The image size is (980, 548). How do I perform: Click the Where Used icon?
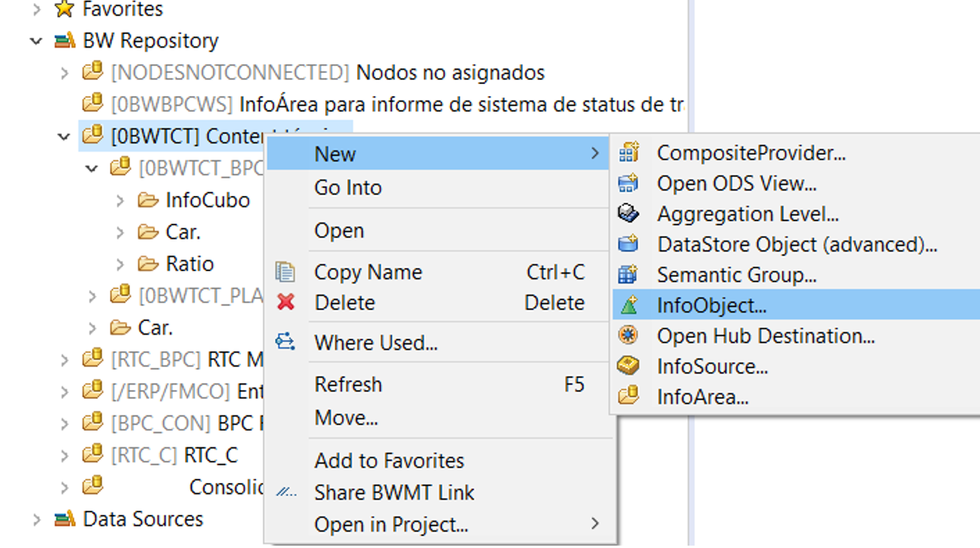pos(286,343)
